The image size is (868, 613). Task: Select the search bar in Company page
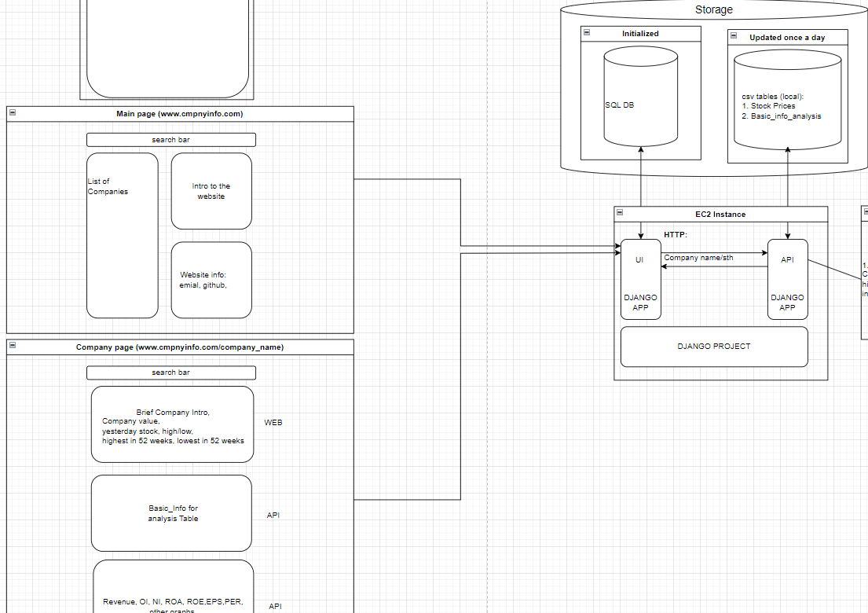171,373
